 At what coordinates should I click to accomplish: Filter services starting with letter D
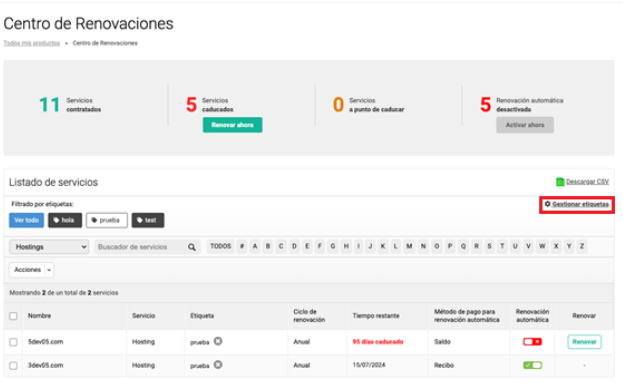tap(294, 246)
